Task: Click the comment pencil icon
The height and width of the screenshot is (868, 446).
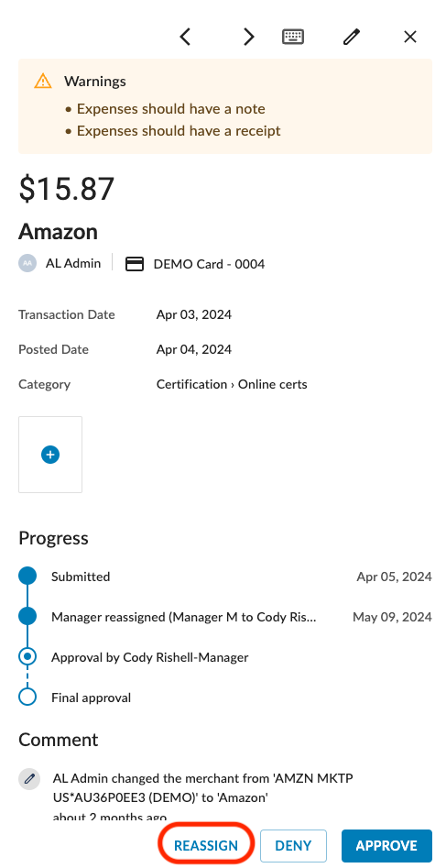Action: [x=29, y=778]
